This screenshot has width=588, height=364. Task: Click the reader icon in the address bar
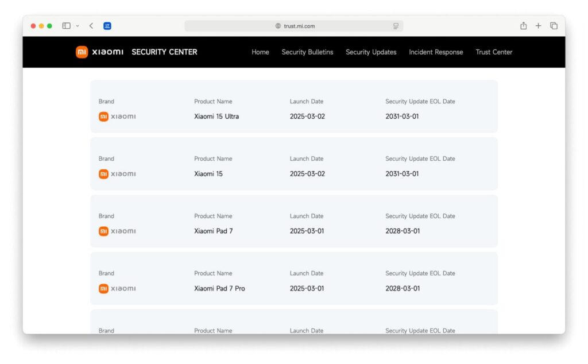[x=395, y=26]
